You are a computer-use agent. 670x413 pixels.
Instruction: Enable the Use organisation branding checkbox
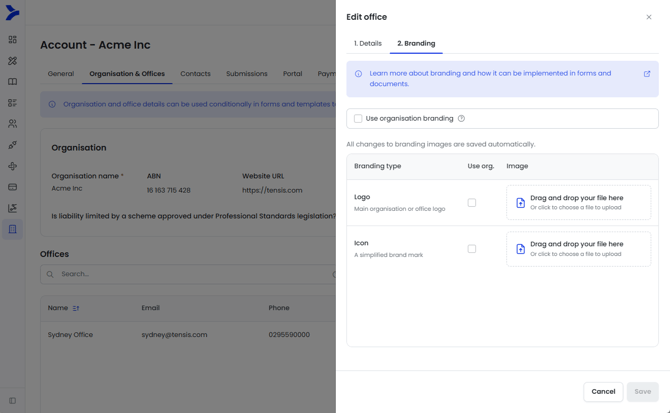358,119
